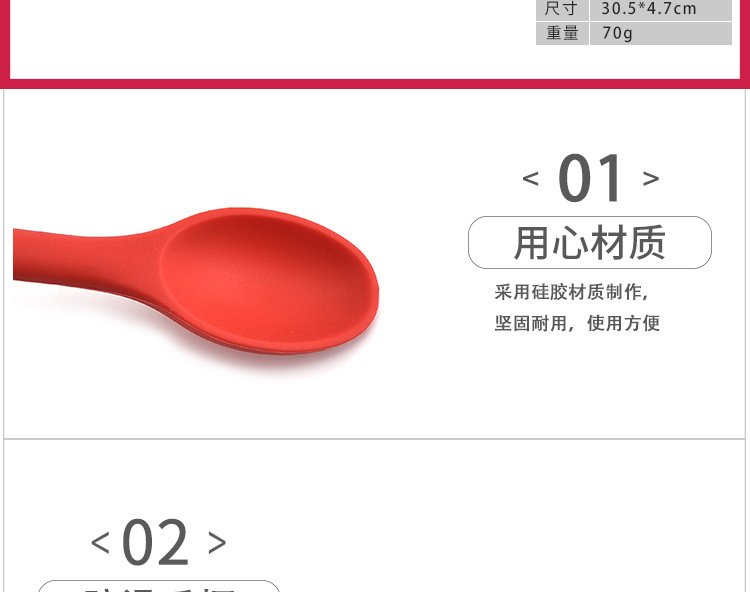The width and height of the screenshot is (750, 592).
Task: Click the spoon handle on left edge
Action: coord(72,258)
